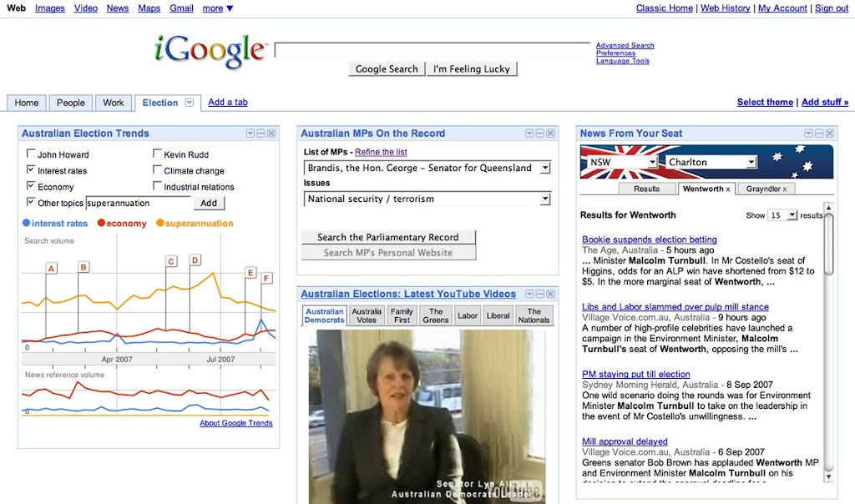The height and width of the screenshot is (504, 855).
Task: Click the red economy legend dot
Action: click(101, 223)
